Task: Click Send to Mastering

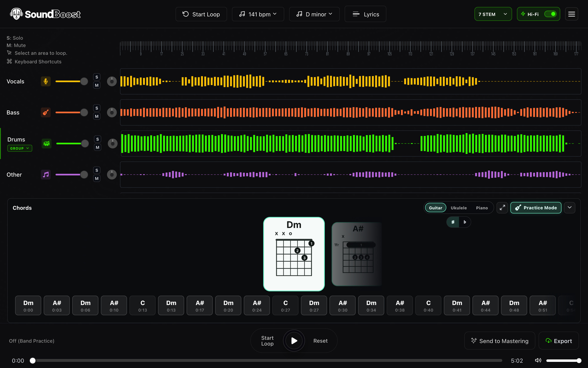Action: [x=500, y=341]
